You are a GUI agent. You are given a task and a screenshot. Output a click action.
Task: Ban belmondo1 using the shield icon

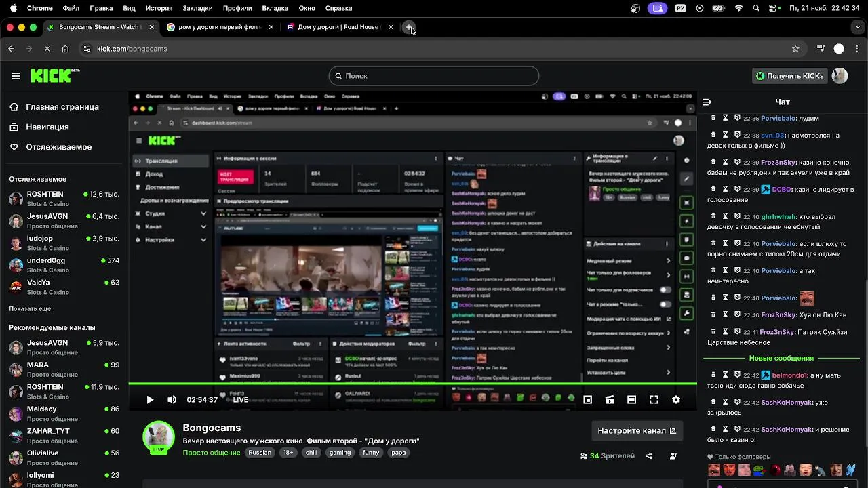[737, 375]
